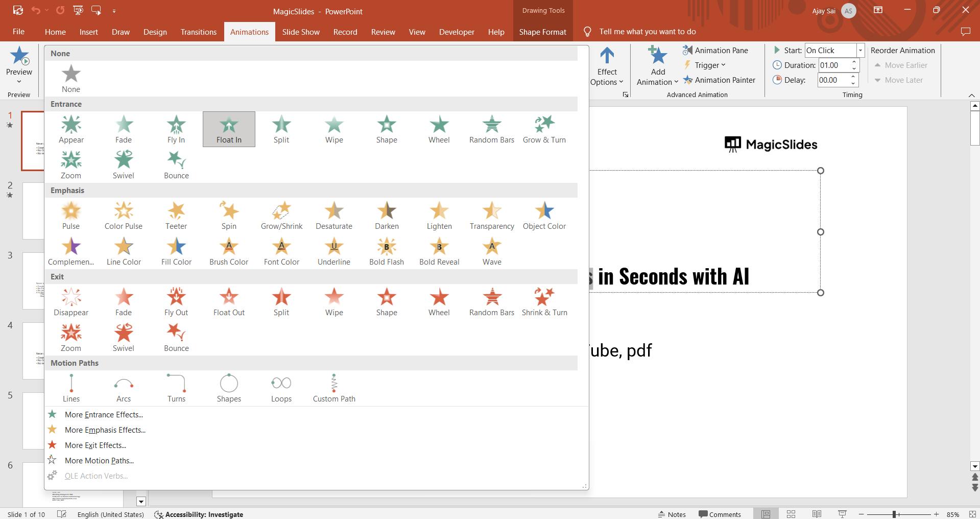Click the Delay input field
The height and width of the screenshot is (519, 980).
pyautogui.click(x=834, y=80)
